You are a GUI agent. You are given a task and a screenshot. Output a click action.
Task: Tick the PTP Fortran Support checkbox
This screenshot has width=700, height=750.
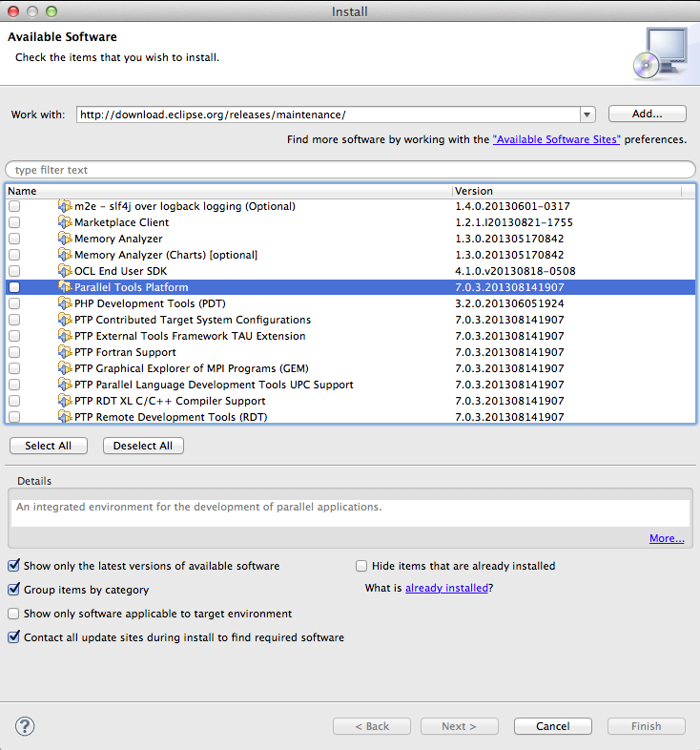[14, 352]
